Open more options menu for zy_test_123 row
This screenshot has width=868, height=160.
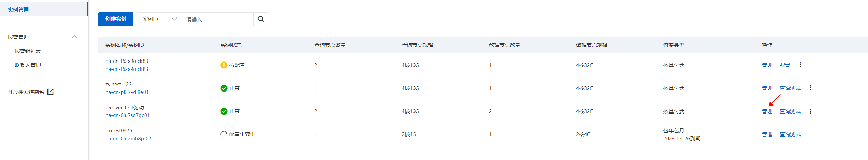[810, 88]
